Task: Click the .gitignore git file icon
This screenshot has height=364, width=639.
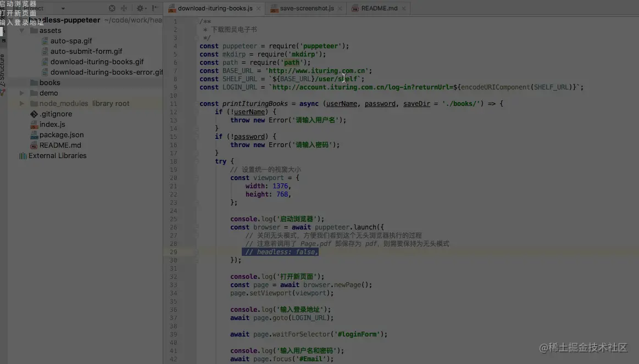Action: point(34,114)
